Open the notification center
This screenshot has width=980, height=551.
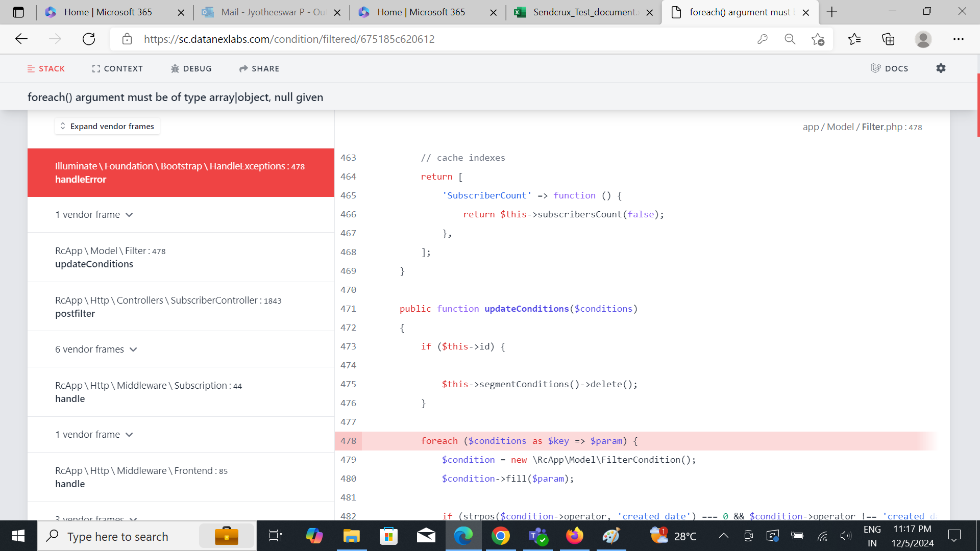pos(954,536)
